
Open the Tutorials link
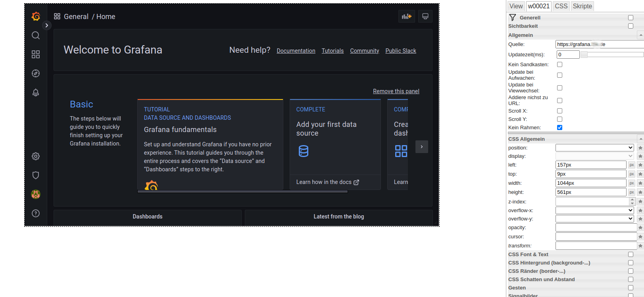(x=333, y=51)
